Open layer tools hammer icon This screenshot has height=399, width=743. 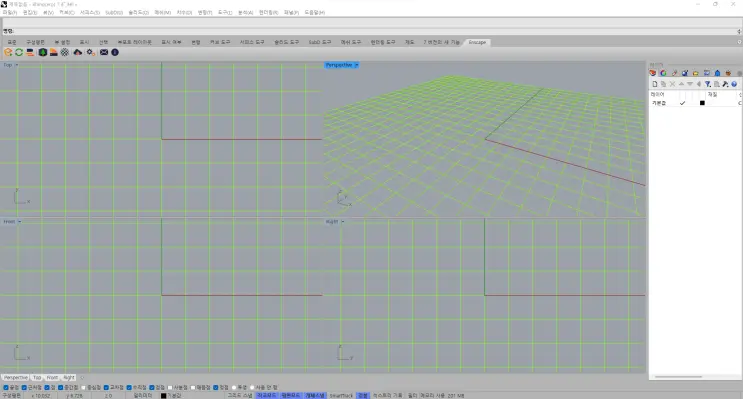[x=725, y=84]
